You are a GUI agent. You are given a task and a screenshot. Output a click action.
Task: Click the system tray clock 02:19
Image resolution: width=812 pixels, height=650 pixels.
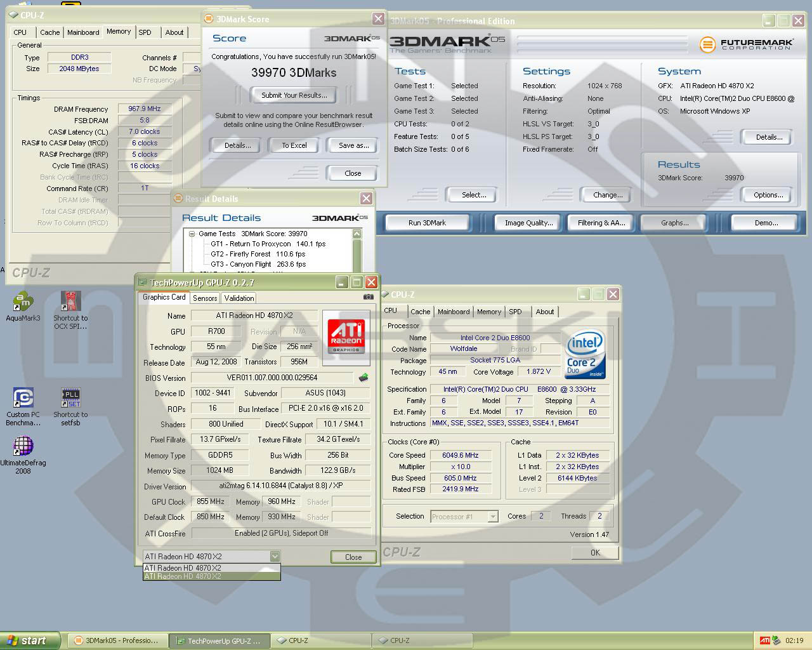coord(794,640)
